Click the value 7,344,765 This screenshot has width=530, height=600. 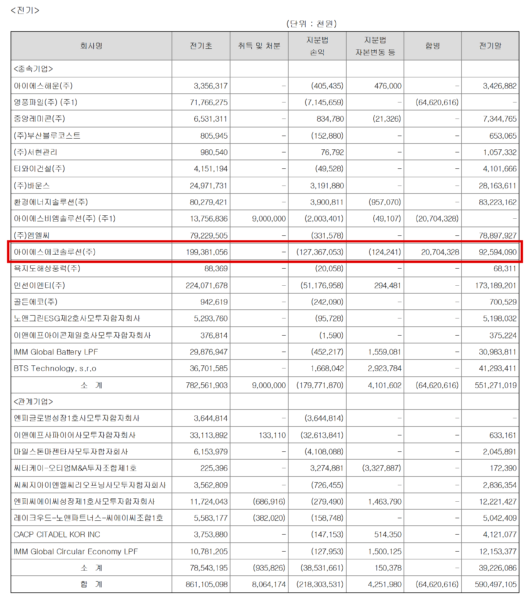(499, 119)
